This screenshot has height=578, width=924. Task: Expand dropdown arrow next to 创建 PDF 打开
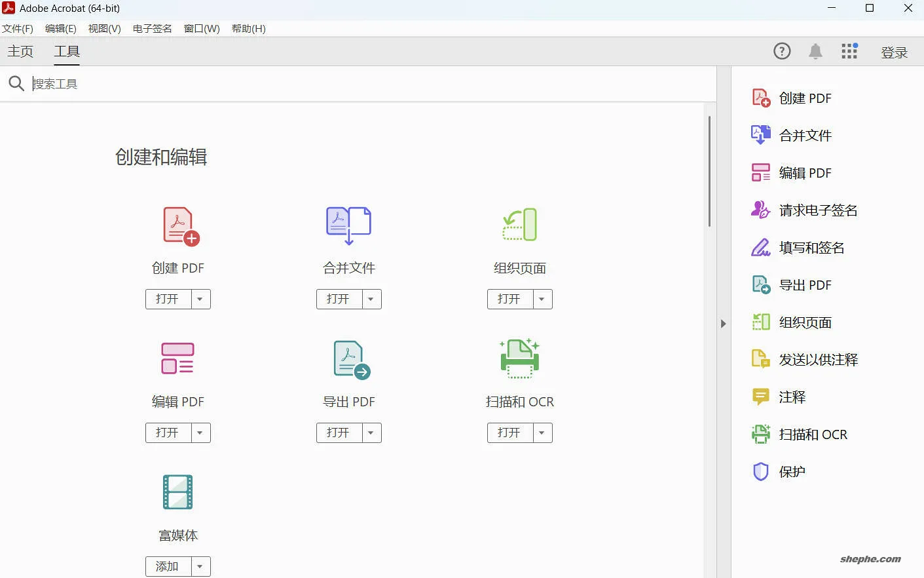pos(200,299)
